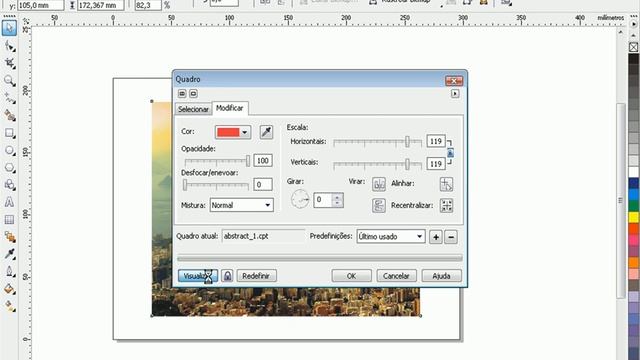
Task: Click the Visualizar preview button
Action: [198, 276]
